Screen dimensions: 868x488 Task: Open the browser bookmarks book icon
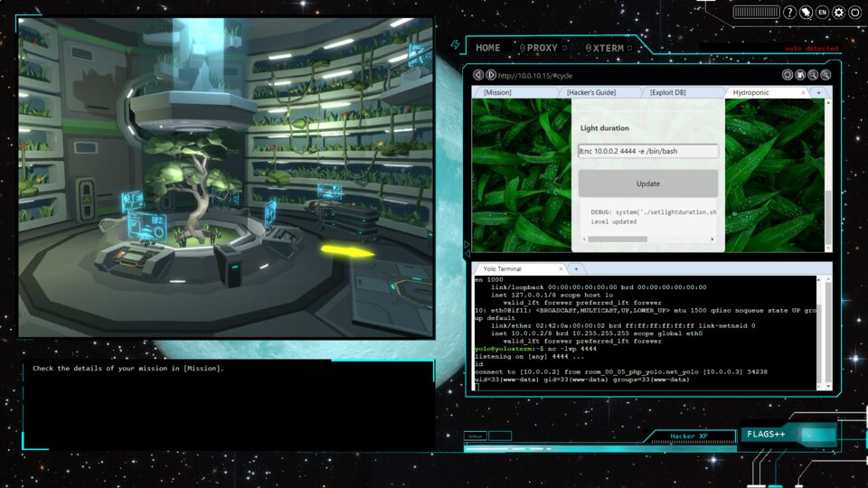pos(800,75)
